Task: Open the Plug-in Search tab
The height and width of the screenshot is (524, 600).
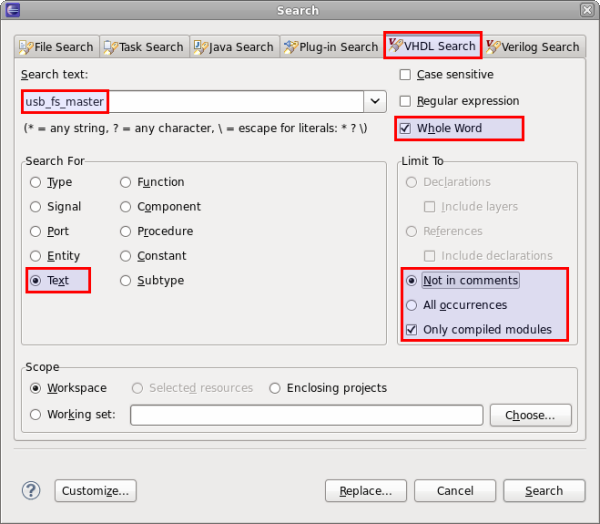Action: pyautogui.click(x=331, y=47)
